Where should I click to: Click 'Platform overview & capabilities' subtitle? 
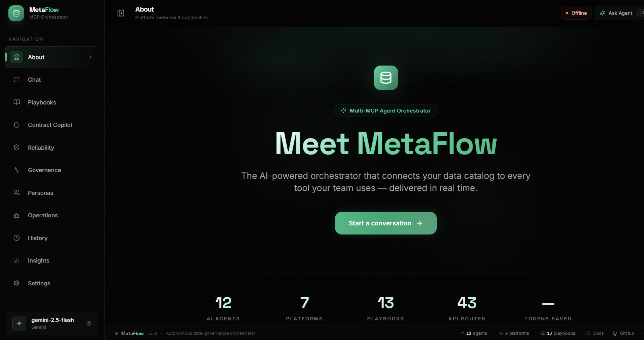171,18
